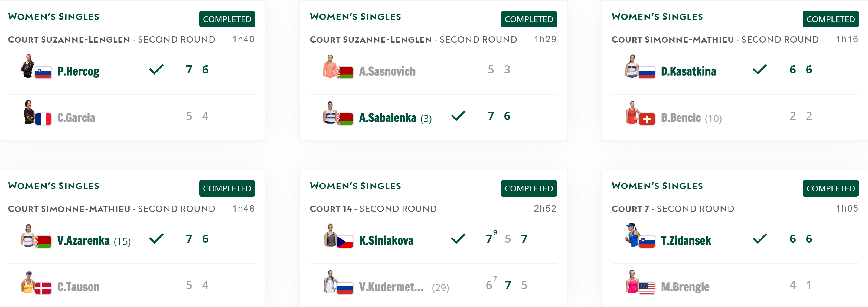Open P.Hercog player name link
The width and height of the screenshot is (868, 307).
[78, 72]
